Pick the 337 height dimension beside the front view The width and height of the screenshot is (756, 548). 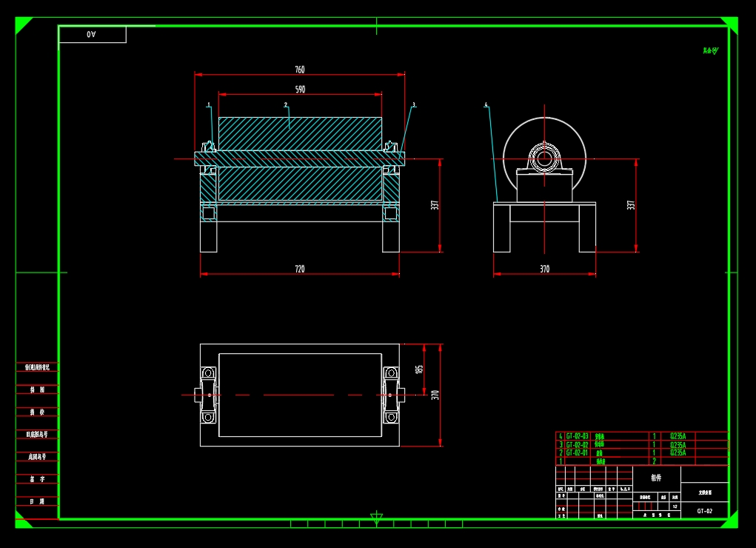click(x=435, y=205)
